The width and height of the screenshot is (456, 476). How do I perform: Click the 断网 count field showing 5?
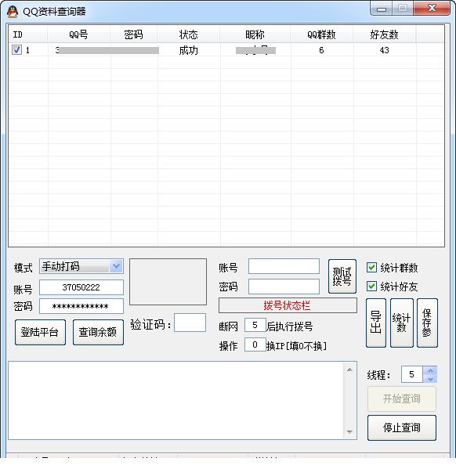pos(255,326)
